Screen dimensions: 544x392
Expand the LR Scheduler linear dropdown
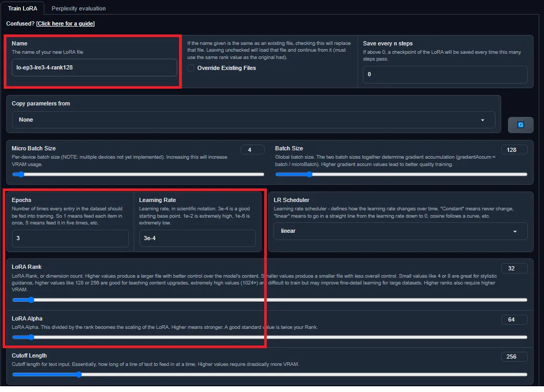coord(400,231)
